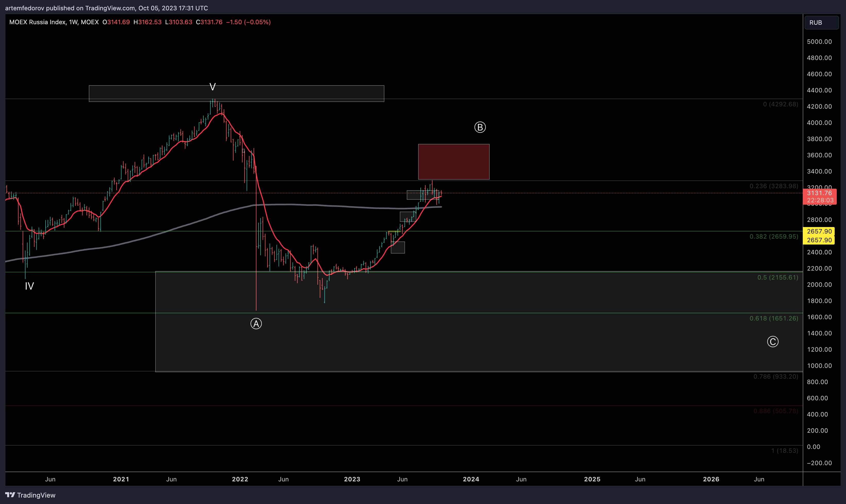
Task: Click the 2024 label on time axis
Action: coord(471,479)
